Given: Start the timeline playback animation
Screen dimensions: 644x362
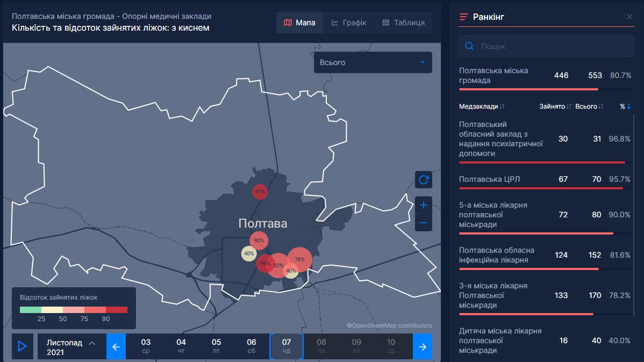Looking at the screenshot, I should tap(22, 346).
